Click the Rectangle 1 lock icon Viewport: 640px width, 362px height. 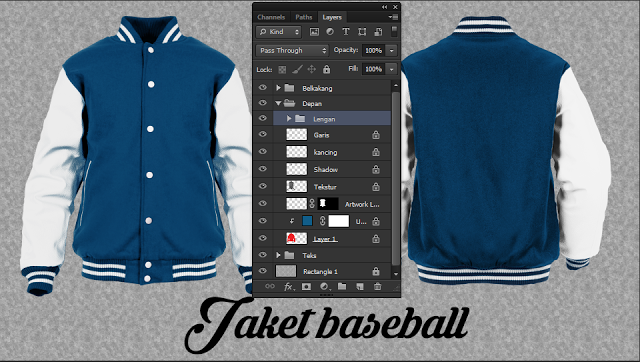tap(376, 271)
